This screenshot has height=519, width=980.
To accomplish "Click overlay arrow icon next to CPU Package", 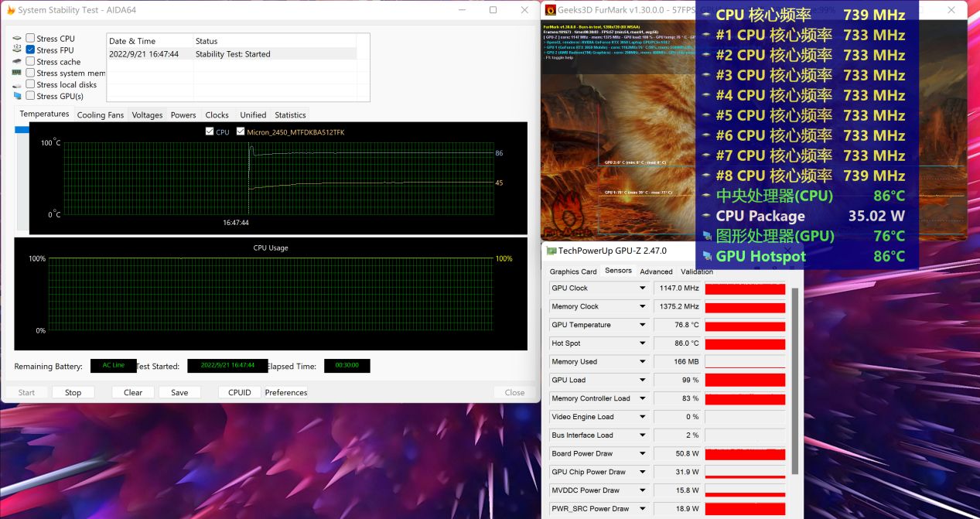I will (706, 216).
